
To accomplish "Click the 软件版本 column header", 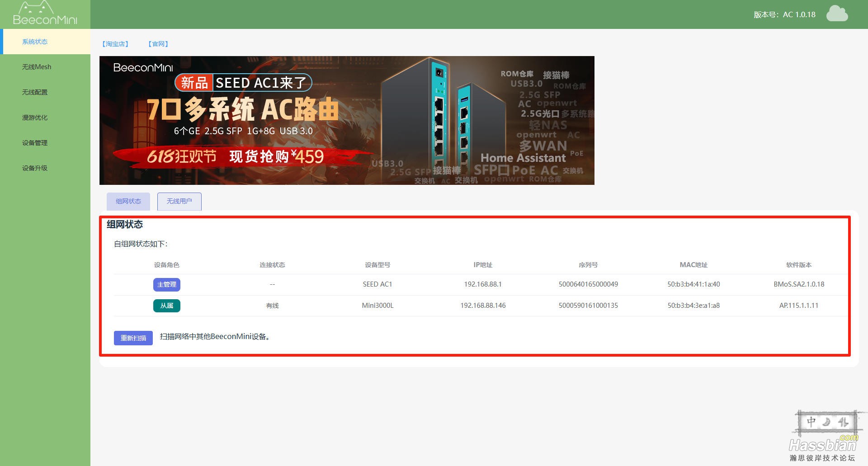I will (x=799, y=265).
